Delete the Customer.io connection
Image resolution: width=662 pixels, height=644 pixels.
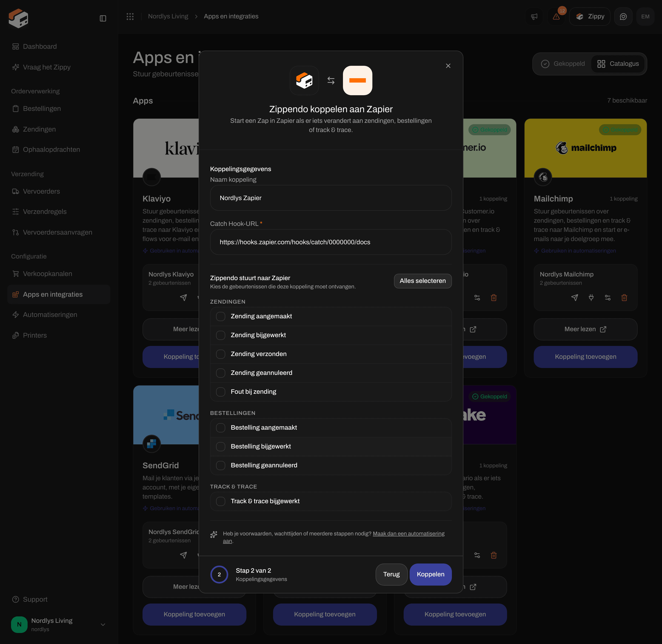point(494,298)
